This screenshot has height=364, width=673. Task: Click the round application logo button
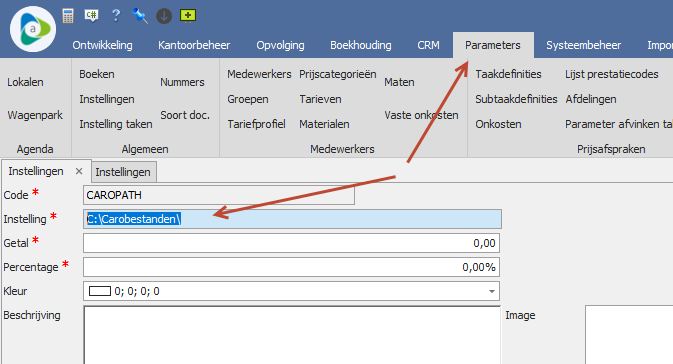(x=33, y=29)
